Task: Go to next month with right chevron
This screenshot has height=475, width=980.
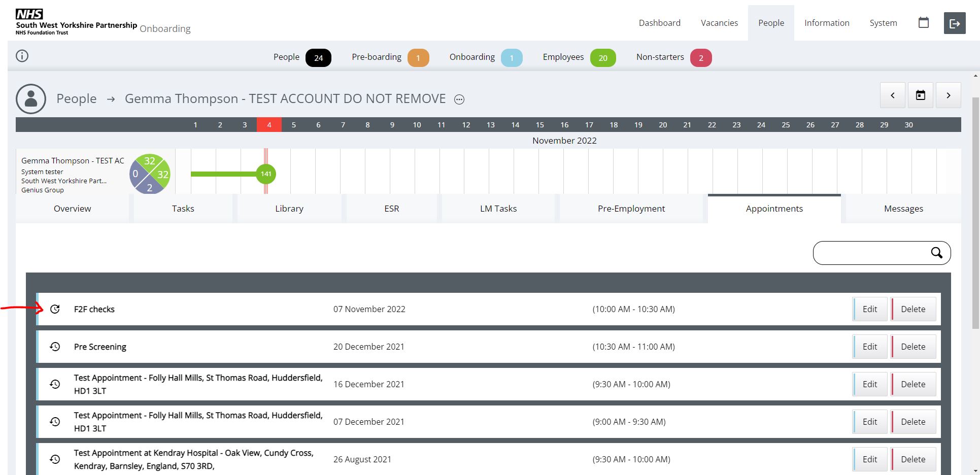Action: [948, 95]
